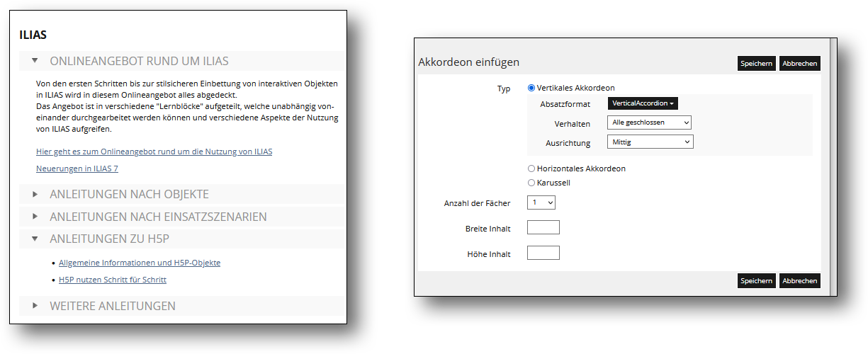Expand the Weitere Anleitungen arrow
Screen dimensions: 868x354
[x=35, y=306]
